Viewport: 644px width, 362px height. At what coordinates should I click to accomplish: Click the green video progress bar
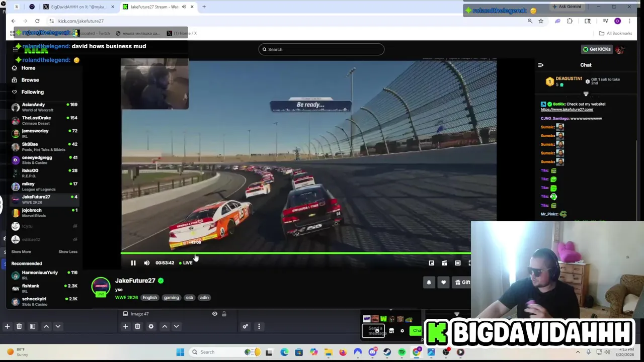click(x=296, y=253)
